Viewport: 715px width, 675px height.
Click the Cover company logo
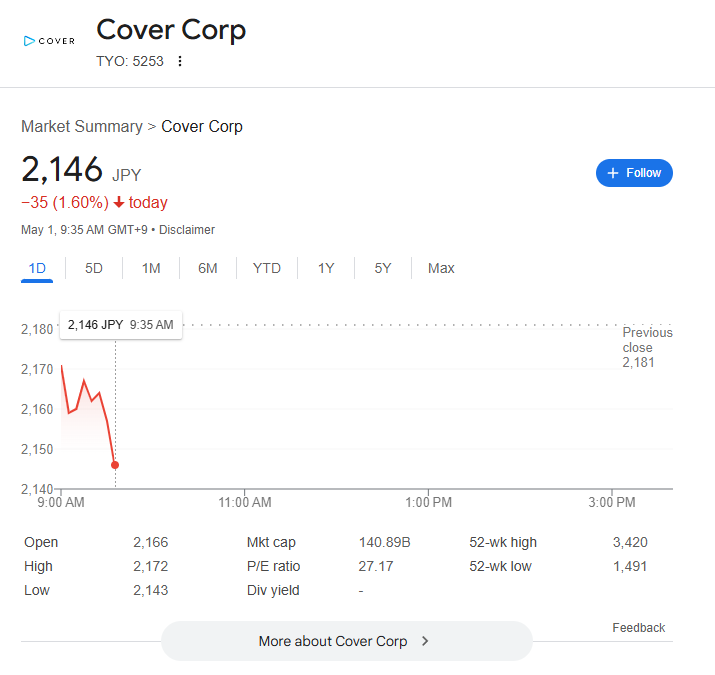coord(49,41)
